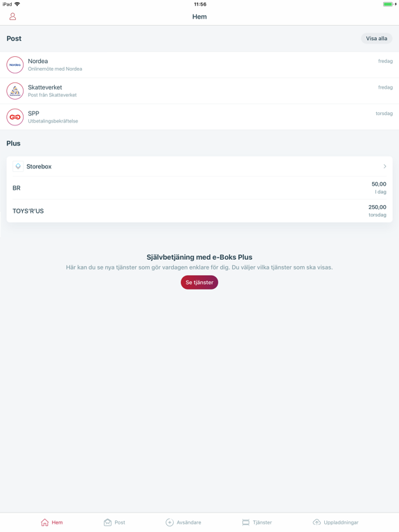The image size is (399, 532).
Task: Tap the Storebox diamond icon
Action: [18, 166]
